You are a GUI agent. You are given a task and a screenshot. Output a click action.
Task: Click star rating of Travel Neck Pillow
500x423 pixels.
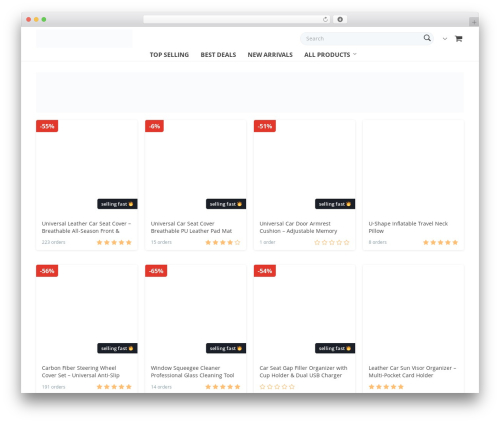click(440, 242)
